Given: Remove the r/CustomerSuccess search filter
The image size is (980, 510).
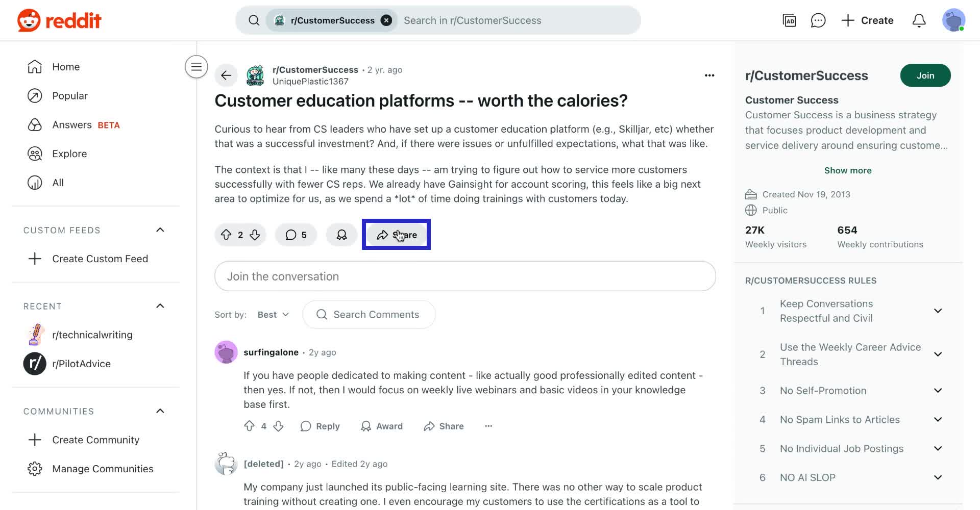Looking at the screenshot, I should (x=386, y=20).
